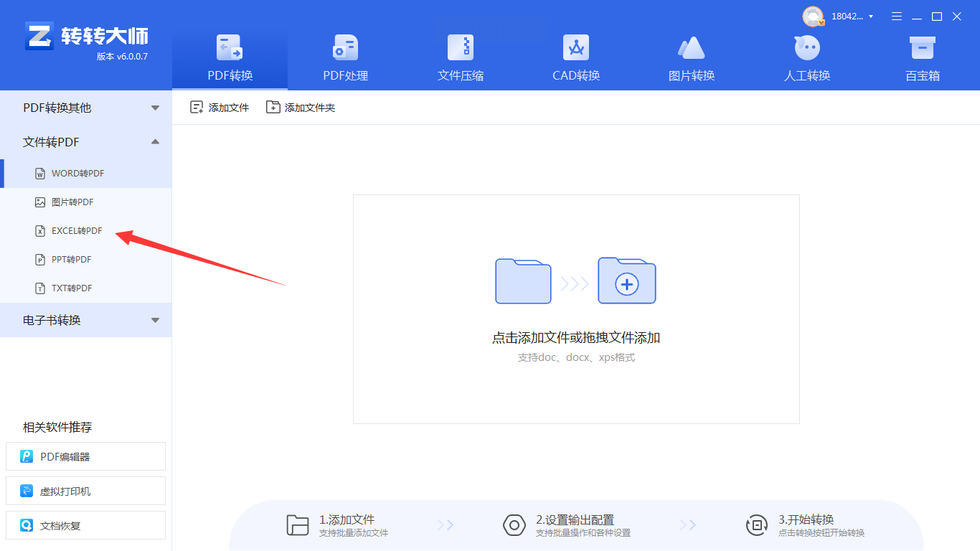Open the account dropdown arrow beside 18042
The width and height of the screenshot is (980, 551).
pyautogui.click(x=871, y=17)
